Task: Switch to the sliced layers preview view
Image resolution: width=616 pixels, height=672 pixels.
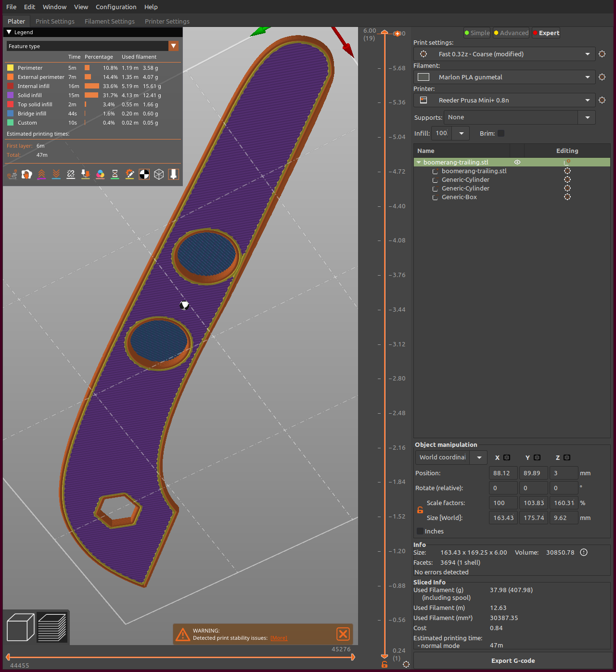Action: click(52, 627)
